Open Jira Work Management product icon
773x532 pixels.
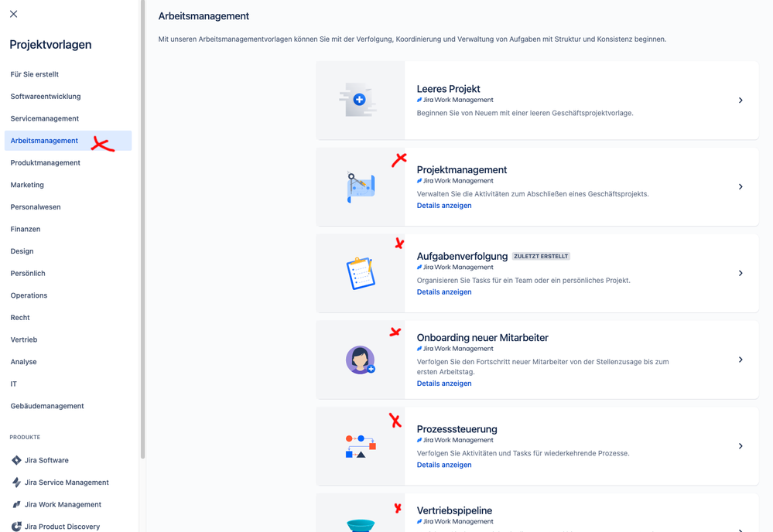click(16, 504)
